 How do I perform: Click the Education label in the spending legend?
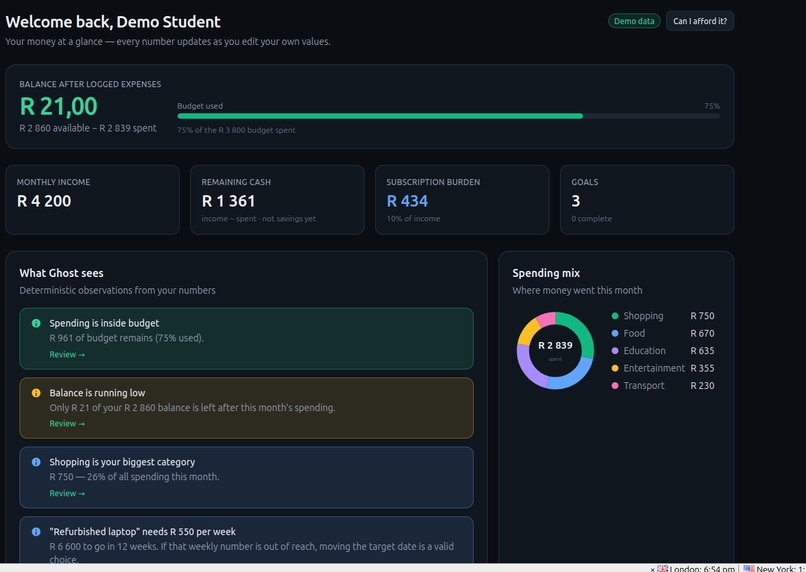pyautogui.click(x=645, y=351)
